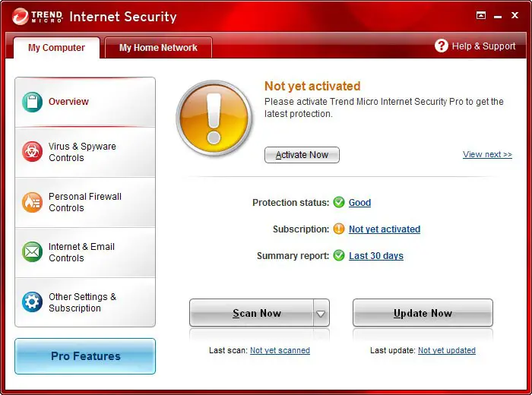This screenshot has width=532, height=395.
Task: Open the Pro Features panel button
Action: coord(85,356)
